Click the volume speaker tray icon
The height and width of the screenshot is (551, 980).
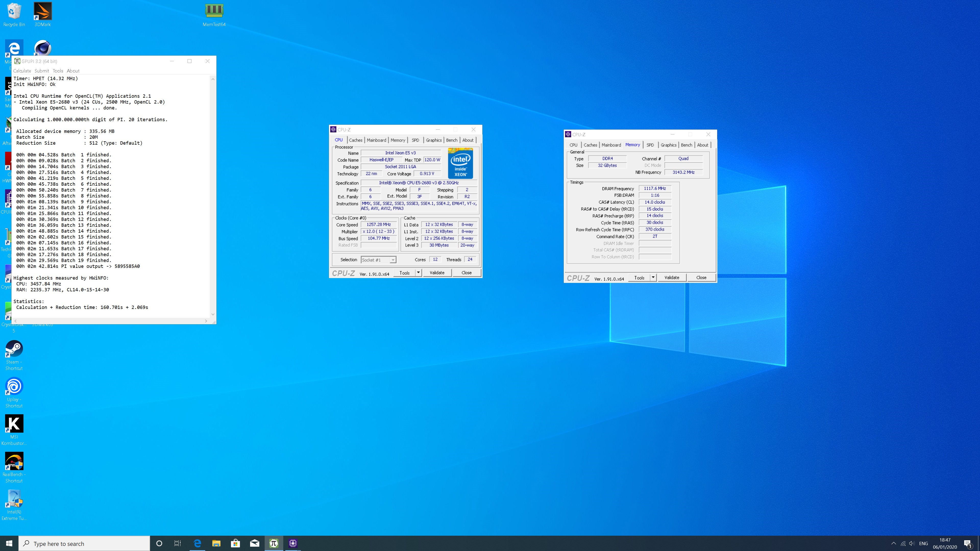912,543
